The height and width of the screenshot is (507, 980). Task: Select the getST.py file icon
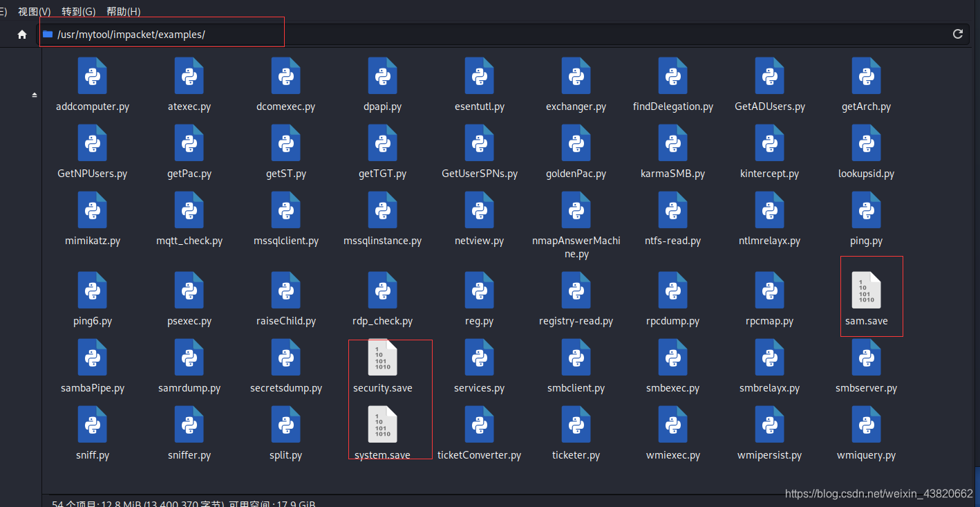(x=286, y=143)
